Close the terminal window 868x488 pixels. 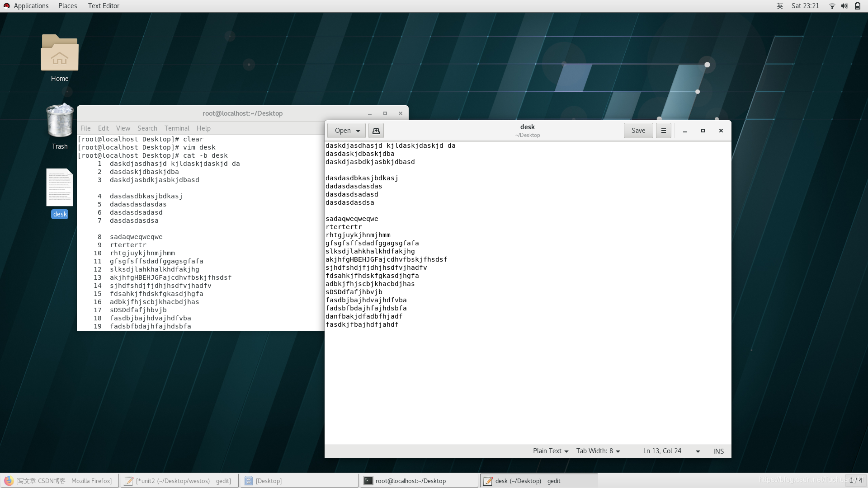401,113
